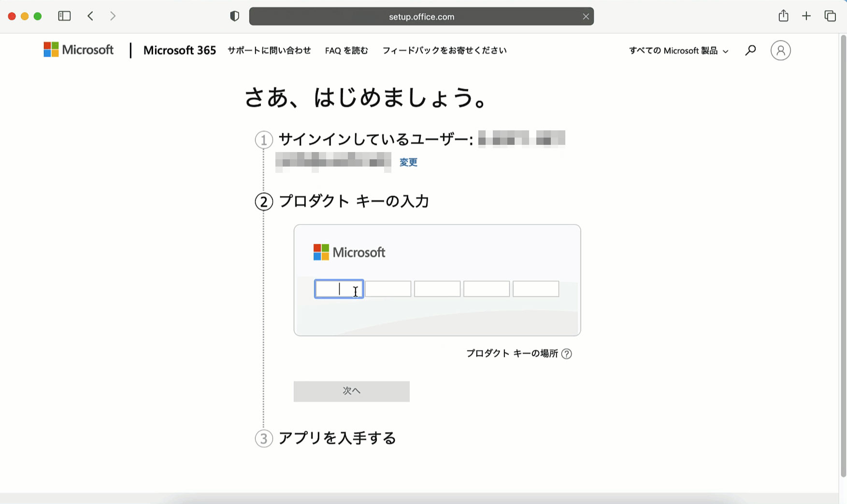Open the Share icon in Safari toolbar
This screenshot has height=504, width=847.
[783, 15]
